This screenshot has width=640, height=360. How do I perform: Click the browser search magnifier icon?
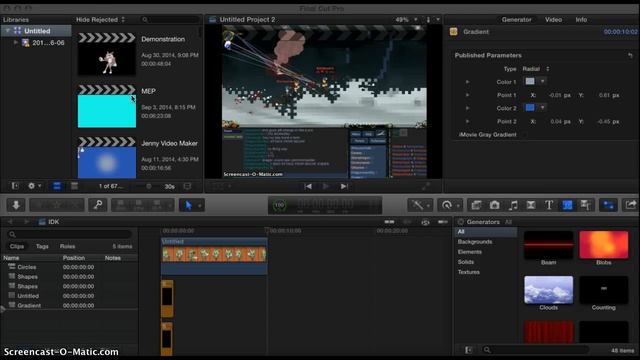coord(145,20)
